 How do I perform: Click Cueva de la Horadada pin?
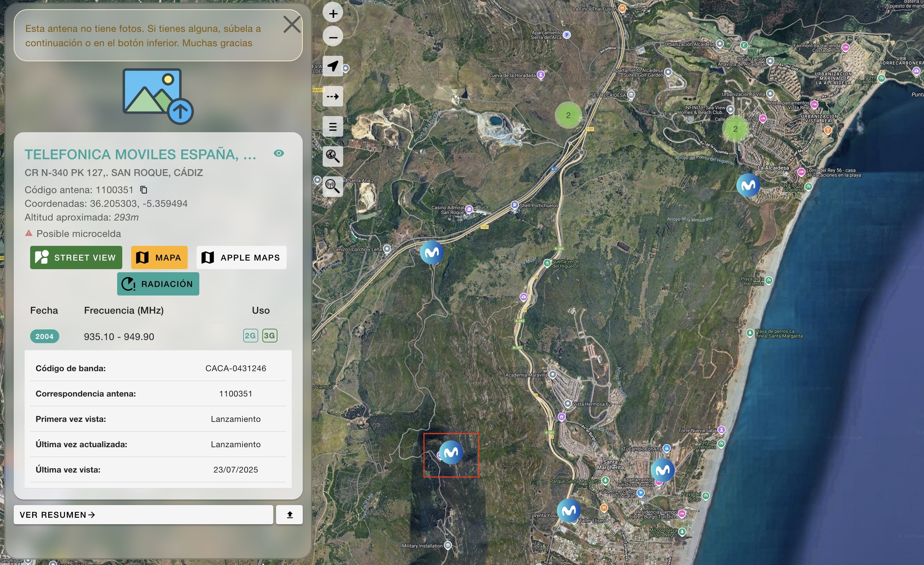click(540, 75)
